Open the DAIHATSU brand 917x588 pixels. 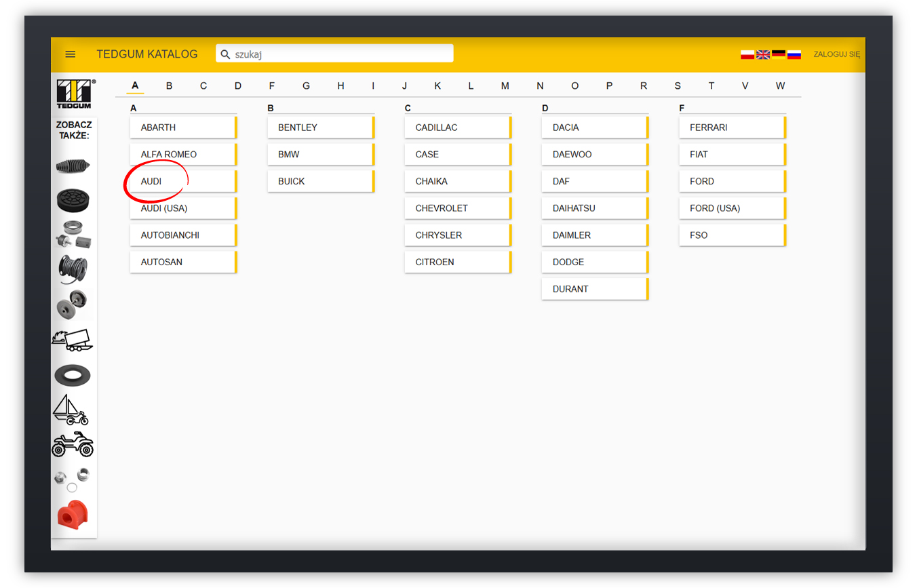pos(596,208)
